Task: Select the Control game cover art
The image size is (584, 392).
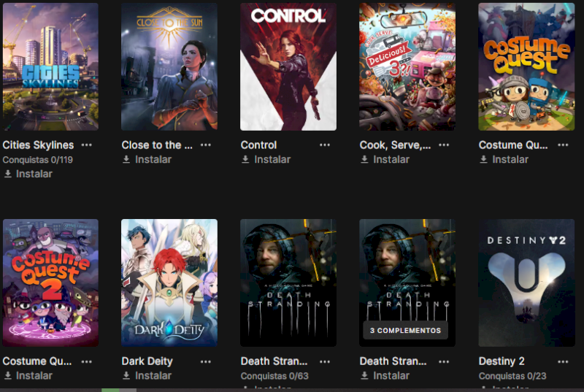Action: coord(288,66)
